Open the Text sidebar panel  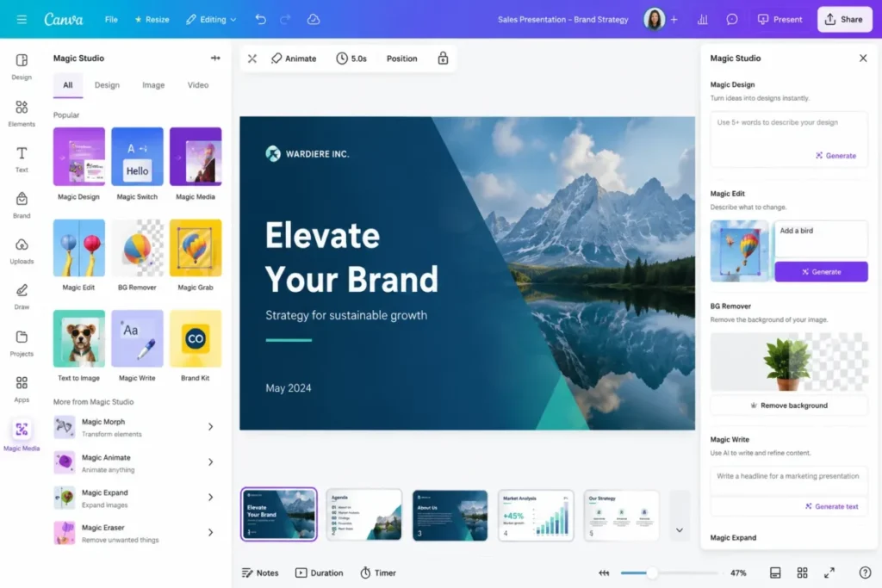click(x=22, y=159)
